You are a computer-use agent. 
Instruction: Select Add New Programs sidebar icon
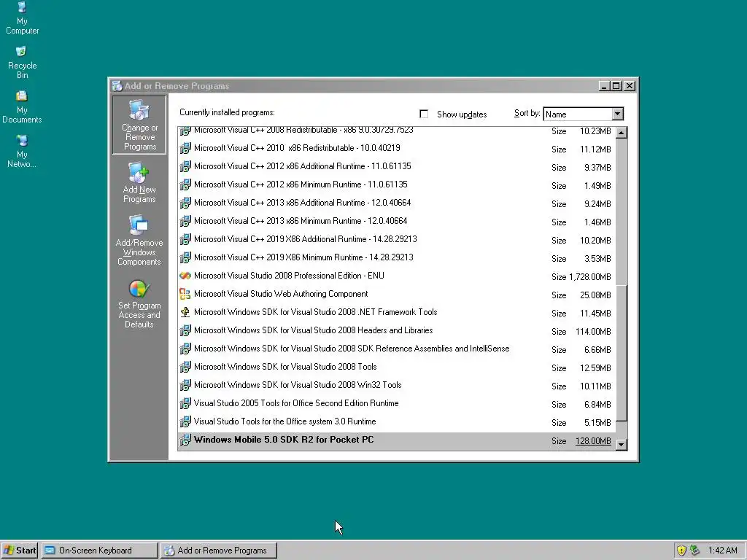point(139,183)
